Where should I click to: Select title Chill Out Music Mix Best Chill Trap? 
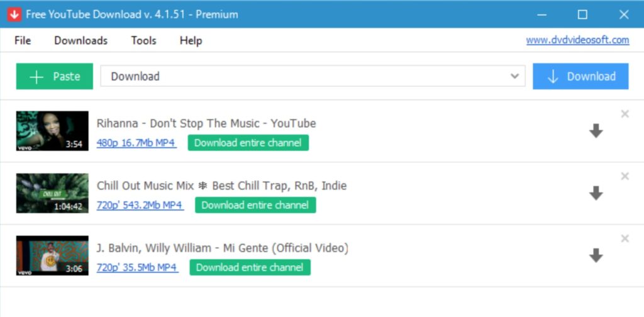(x=222, y=186)
